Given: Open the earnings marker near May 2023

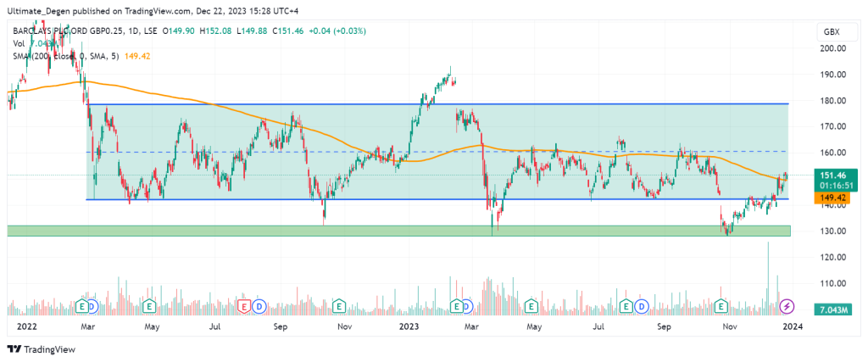Looking at the screenshot, I should pyautogui.click(x=531, y=305).
